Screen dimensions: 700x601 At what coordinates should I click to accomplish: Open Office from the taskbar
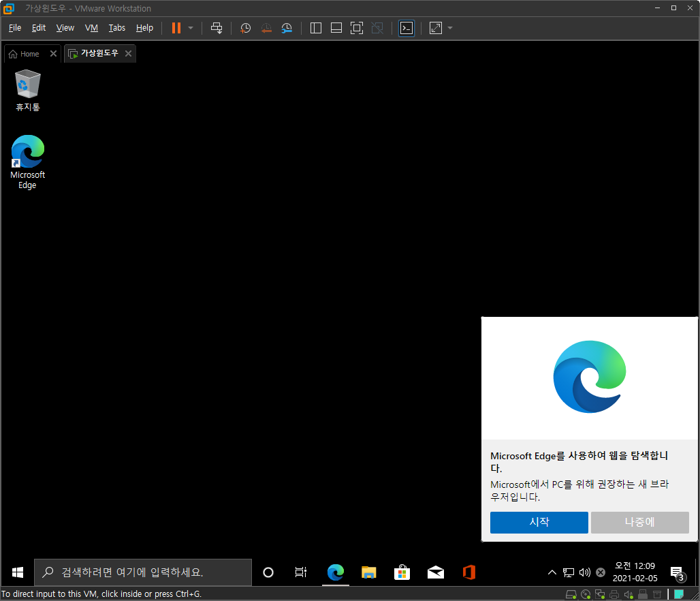pos(468,572)
